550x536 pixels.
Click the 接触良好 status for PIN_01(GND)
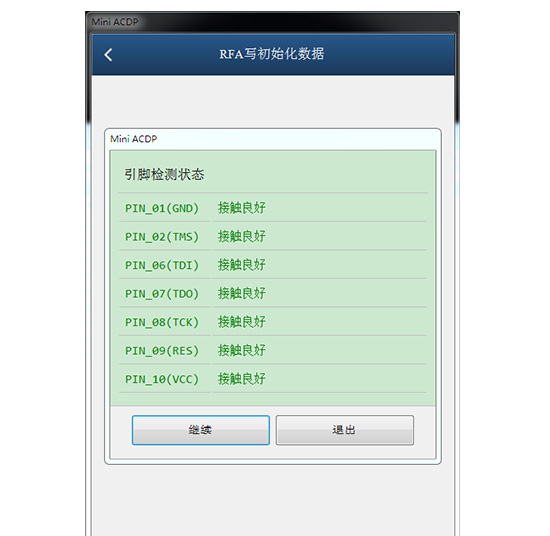pyautogui.click(x=242, y=208)
